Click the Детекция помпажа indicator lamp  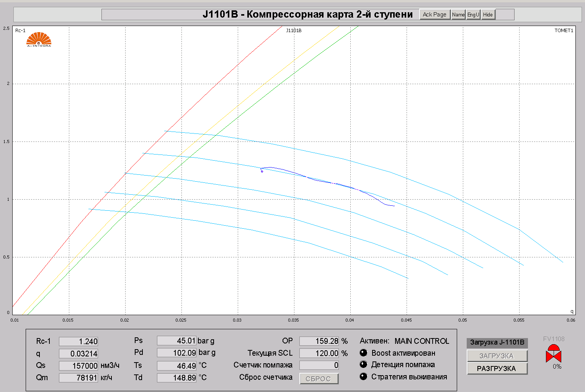tap(363, 364)
